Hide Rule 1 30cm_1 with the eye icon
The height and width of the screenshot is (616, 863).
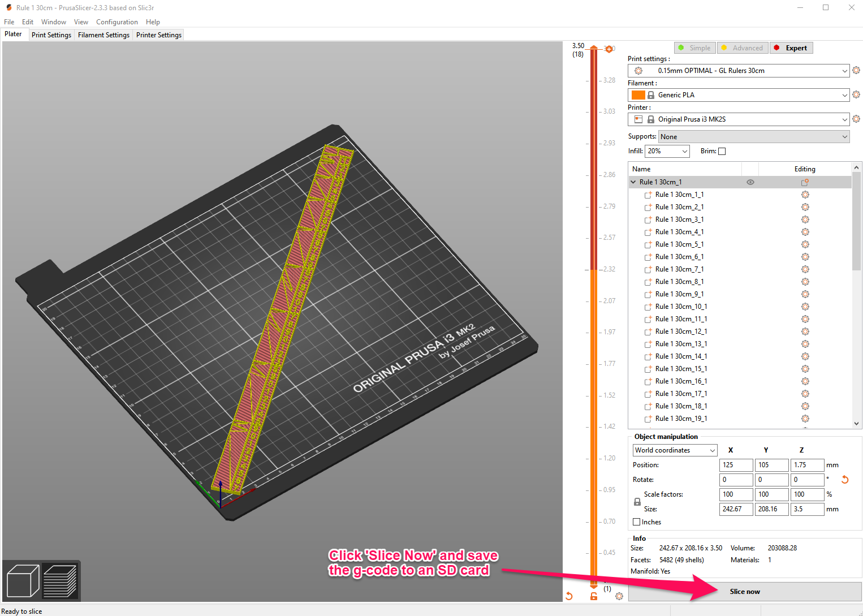click(x=750, y=182)
